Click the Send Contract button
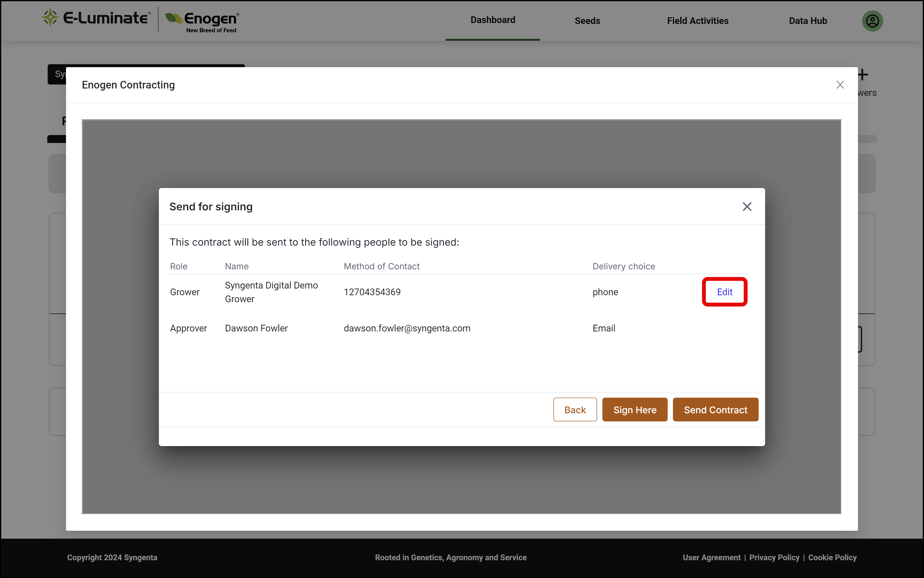Viewport: 924px width, 578px height. (x=715, y=409)
